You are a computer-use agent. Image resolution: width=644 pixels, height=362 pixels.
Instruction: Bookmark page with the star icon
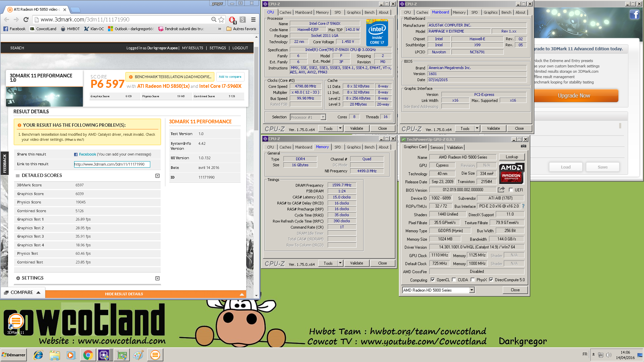coord(221,19)
